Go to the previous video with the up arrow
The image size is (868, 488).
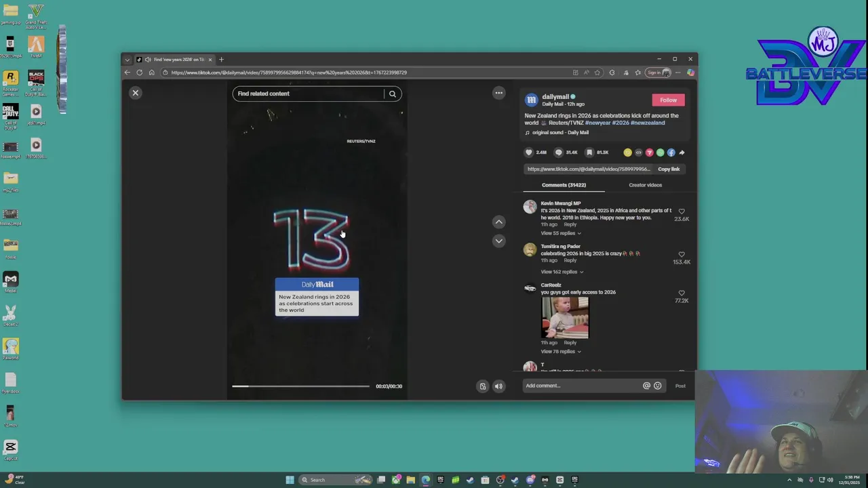point(498,222)
